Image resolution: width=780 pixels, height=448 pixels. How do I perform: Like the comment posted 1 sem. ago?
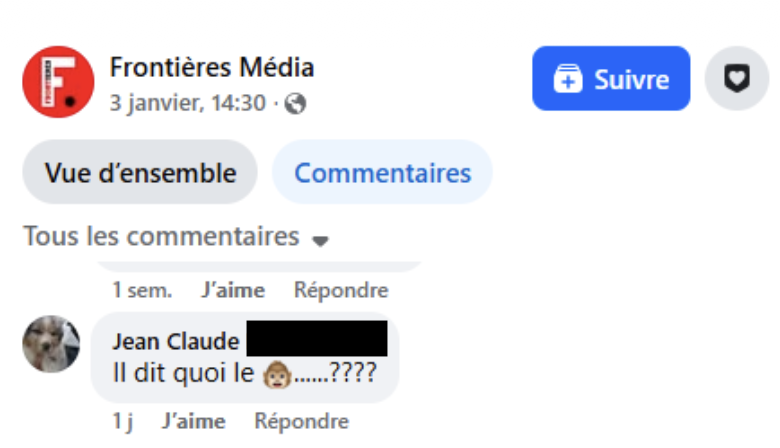tap(233, 291)
